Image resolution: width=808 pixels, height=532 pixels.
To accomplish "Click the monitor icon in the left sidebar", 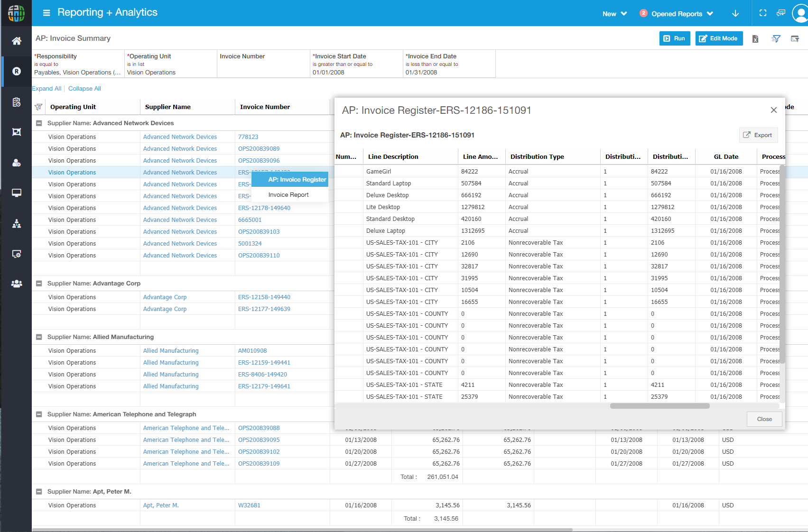I will point(17,193).
